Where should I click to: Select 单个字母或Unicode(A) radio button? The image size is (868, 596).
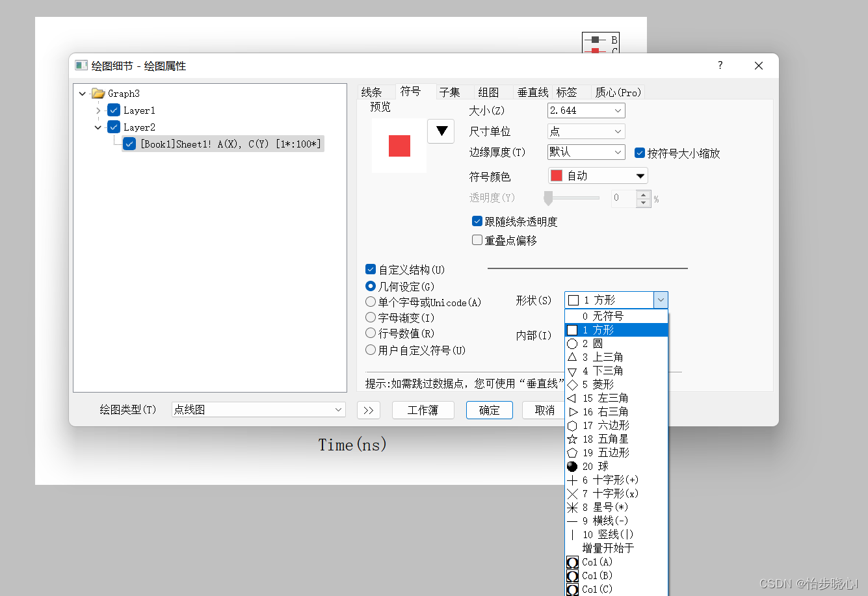(371, 302)
